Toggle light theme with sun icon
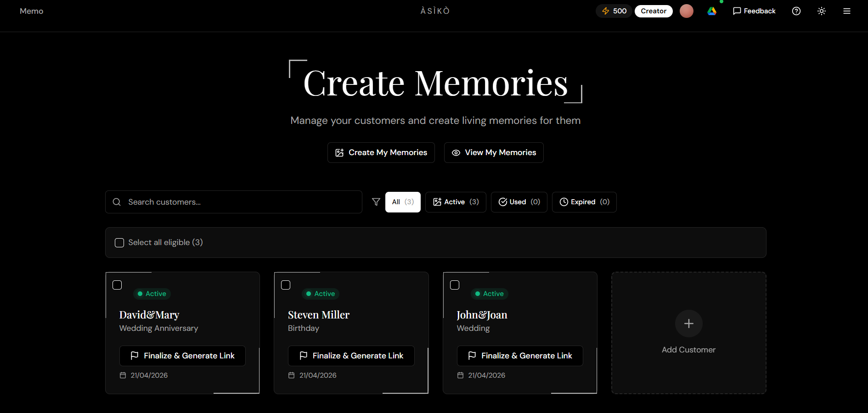This screenshot has height=413, width=868. [822, 11]
